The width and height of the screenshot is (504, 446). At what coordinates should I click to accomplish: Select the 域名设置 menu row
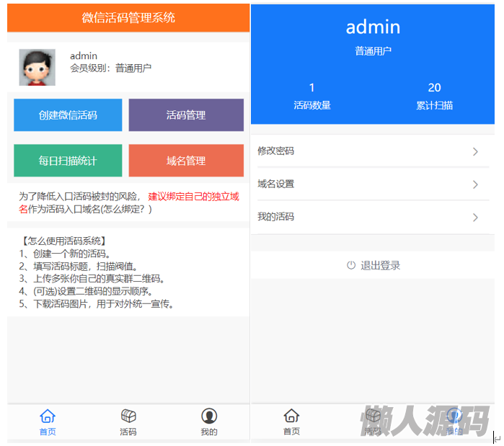(x=361, y=184)
